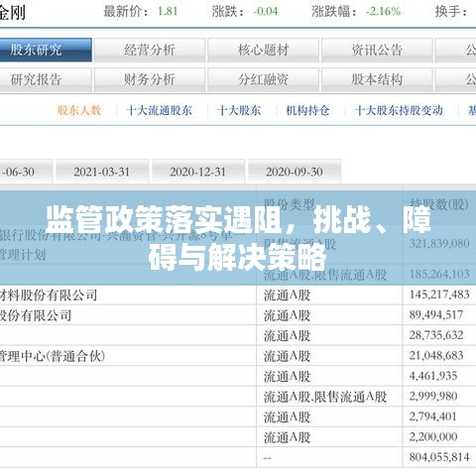Open the 核心题材 tab
The image size is (476, 476).
(x=263, y=50)
